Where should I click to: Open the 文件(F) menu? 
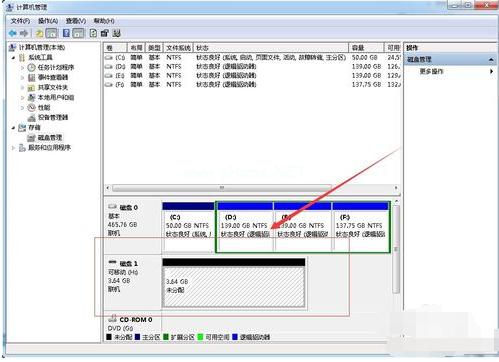(x=20, y=21)
